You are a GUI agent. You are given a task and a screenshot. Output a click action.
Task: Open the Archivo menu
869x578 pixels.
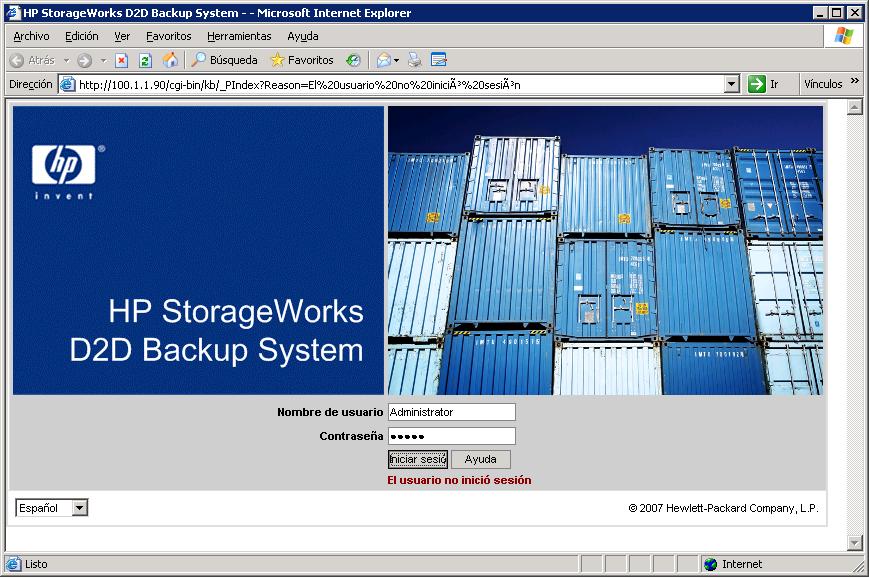coord(32,36)
